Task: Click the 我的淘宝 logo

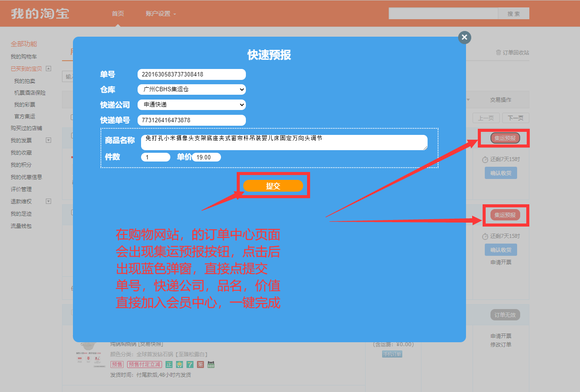Action: 40,14
